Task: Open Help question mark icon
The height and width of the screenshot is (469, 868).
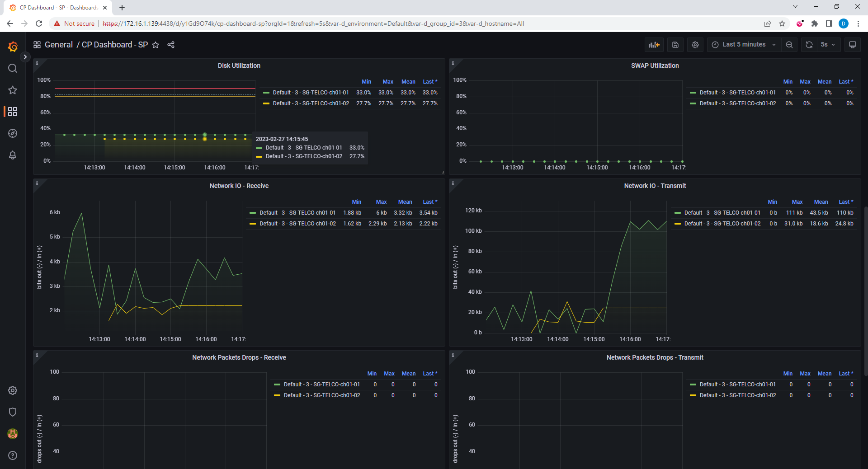Action: coord(13,455)
